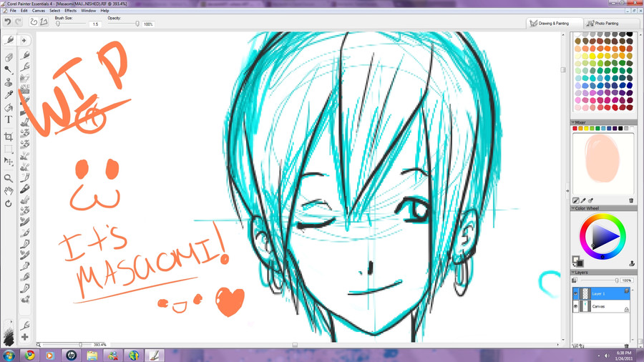Open File Explorer folder in taskbar
This screenshot has height=362, width=644.
(92, 355)
